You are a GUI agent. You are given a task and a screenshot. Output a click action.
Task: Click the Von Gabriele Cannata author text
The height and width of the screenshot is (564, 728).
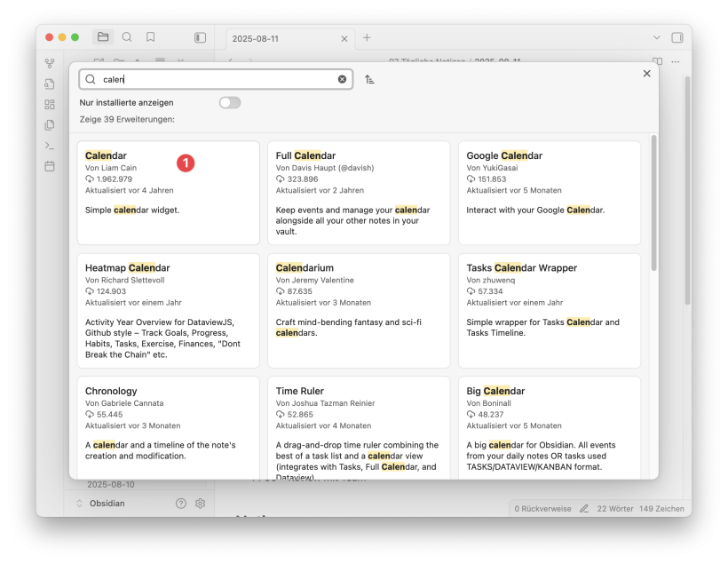[x=124, y=403]
